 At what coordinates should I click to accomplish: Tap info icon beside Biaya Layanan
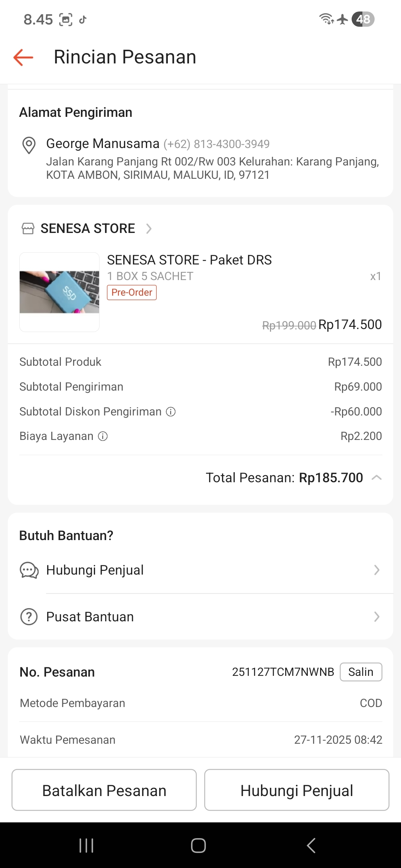[x=103, y=436]
